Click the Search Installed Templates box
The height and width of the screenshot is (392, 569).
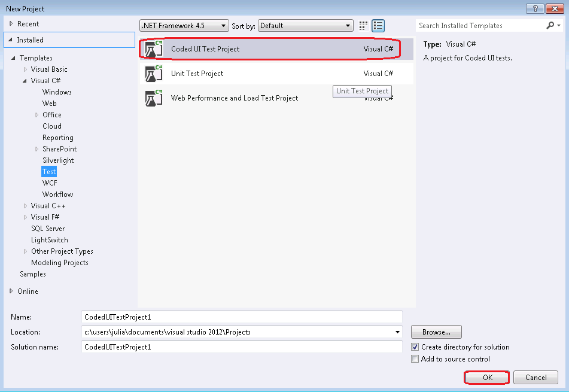480,25
